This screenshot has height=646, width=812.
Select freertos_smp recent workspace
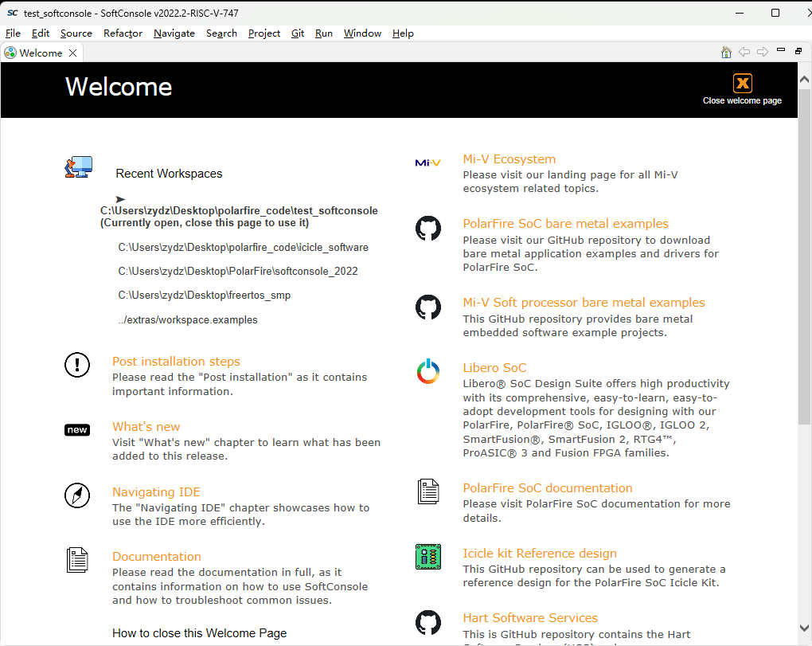click(205, 295)
